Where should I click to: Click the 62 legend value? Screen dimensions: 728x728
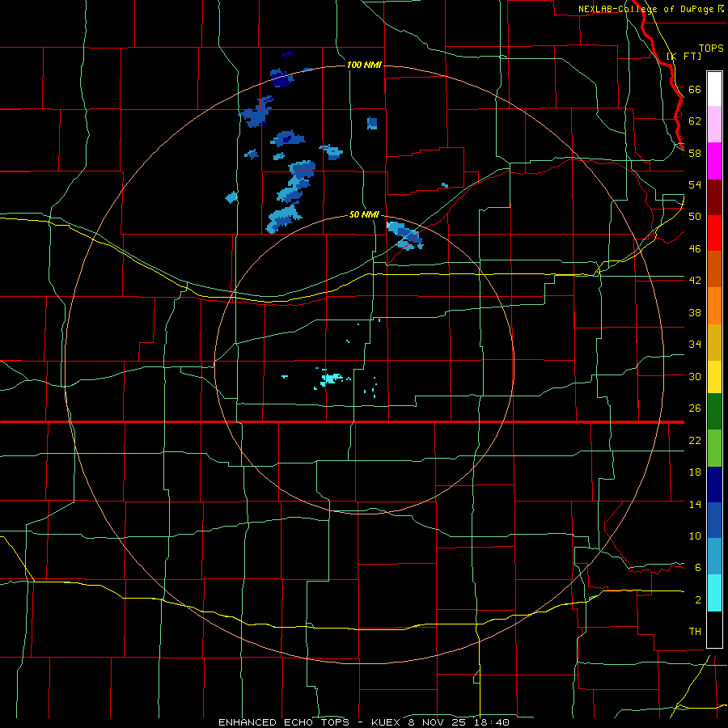tap(695, 121)
